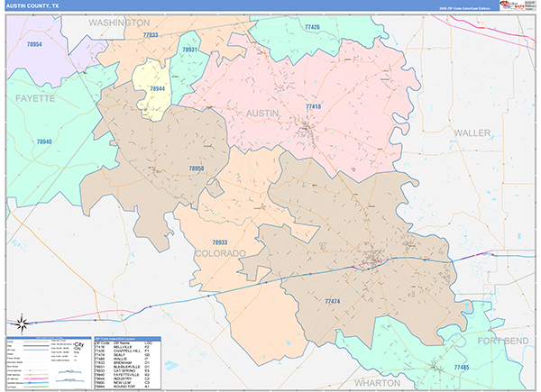Select the Austin County, TX title text
This screenshot has height=392, width=541.
pyautogui.click(x=33, y=5)
